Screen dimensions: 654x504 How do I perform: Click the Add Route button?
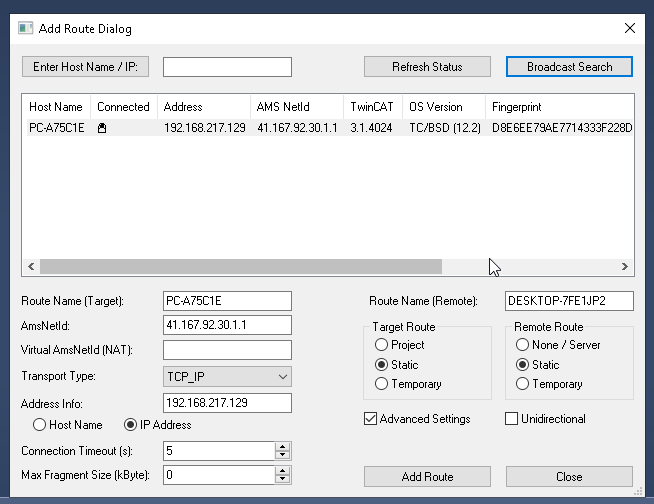(427, 476)
